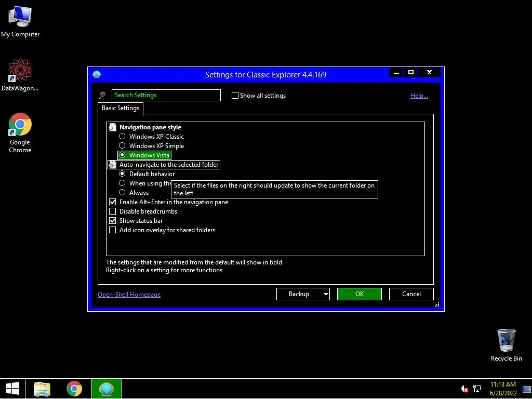Click the muted volume tray icon
Screen dimensions: 532x399
(464, 389)
